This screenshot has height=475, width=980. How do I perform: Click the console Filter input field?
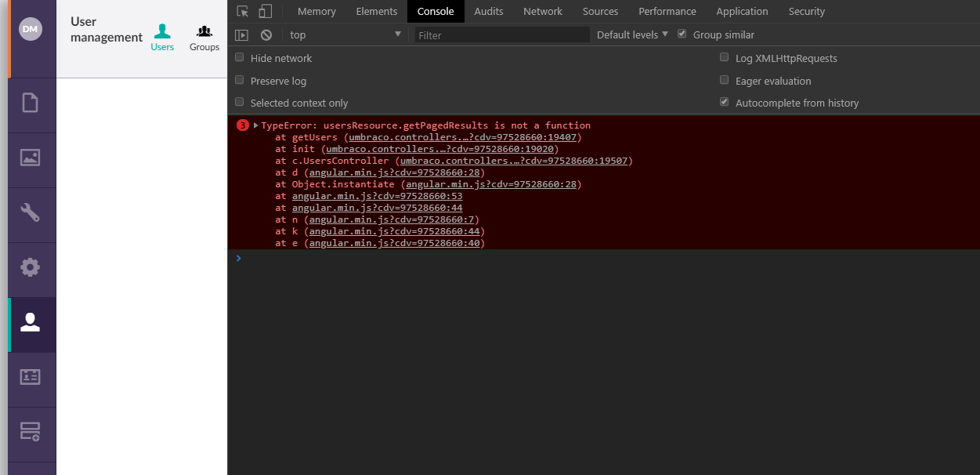[x=502, y=34]
